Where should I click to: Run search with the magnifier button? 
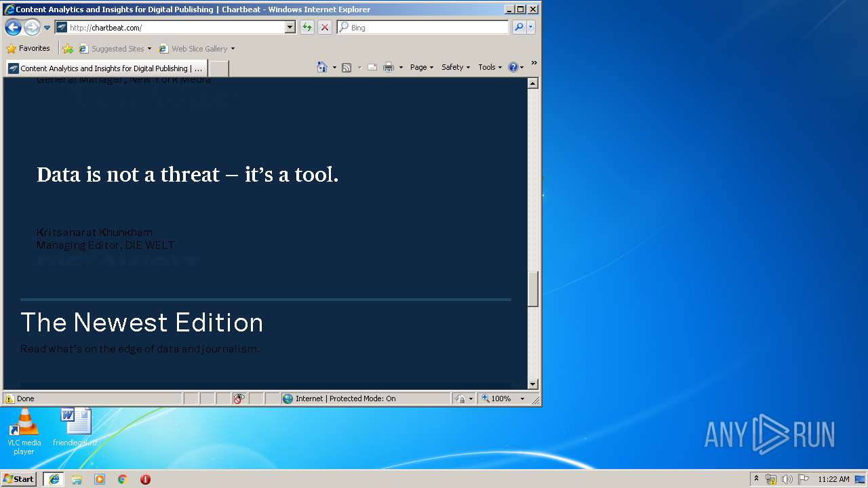[519, 27]
